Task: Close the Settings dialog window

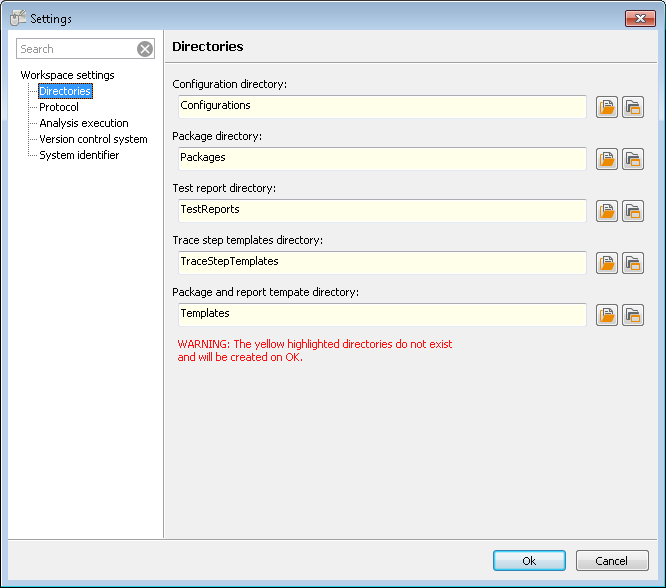Action: [640, 18]
